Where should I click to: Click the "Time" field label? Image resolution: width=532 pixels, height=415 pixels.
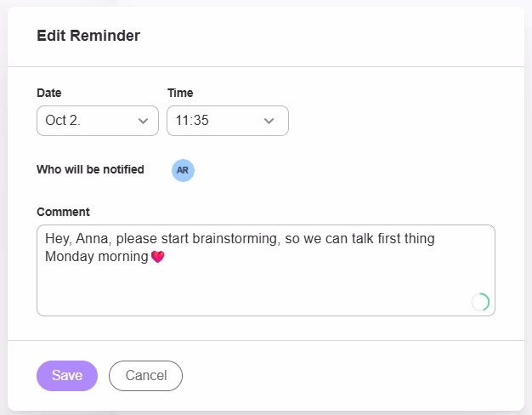click(x=180, y=93)
